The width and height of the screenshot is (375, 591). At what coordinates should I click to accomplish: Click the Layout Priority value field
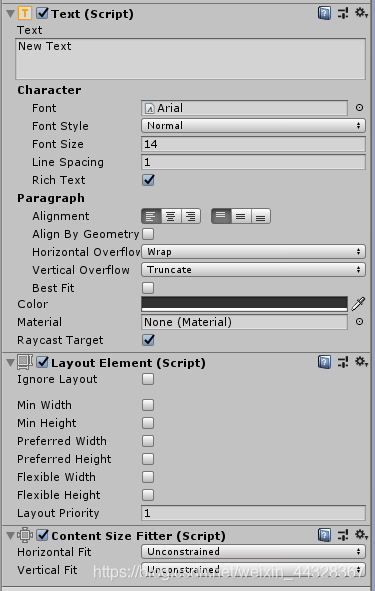pyautogui.click(x=253, y=513)
